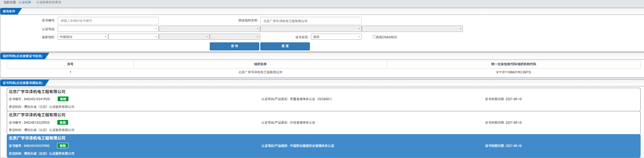Click the 发证机构 line under certificate 84024E10222R0S
Image resolution: width=644 pixels, height=158 pixels.
[x=41, y=130]
